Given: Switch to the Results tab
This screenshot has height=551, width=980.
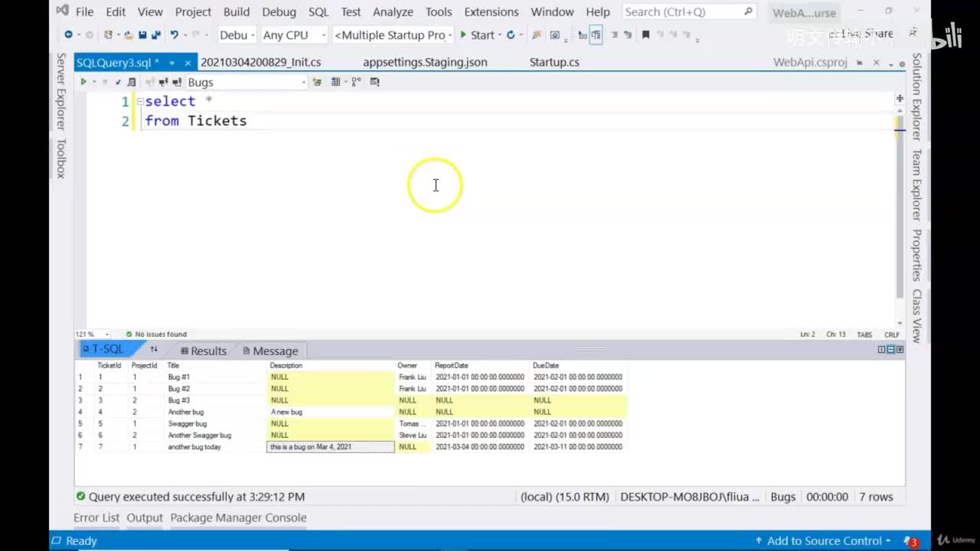Looking at the screenshot, I should [x=203, y=350].
